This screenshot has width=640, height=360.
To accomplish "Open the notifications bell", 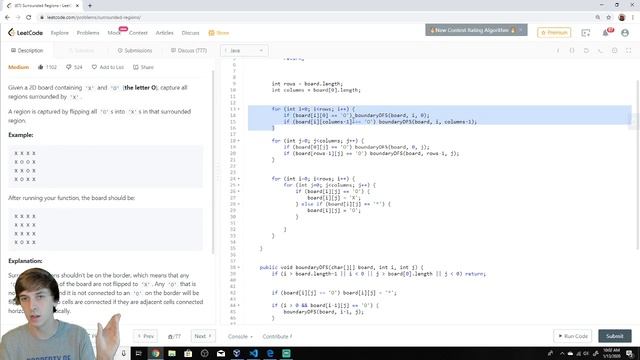I will (x=606, y=33).
